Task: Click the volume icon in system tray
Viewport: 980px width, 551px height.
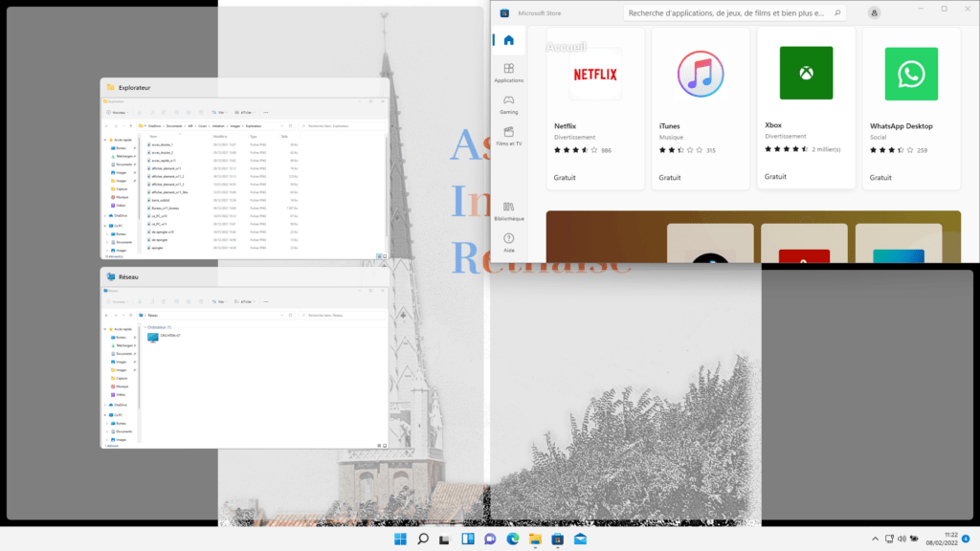Action: pos(902,540)
